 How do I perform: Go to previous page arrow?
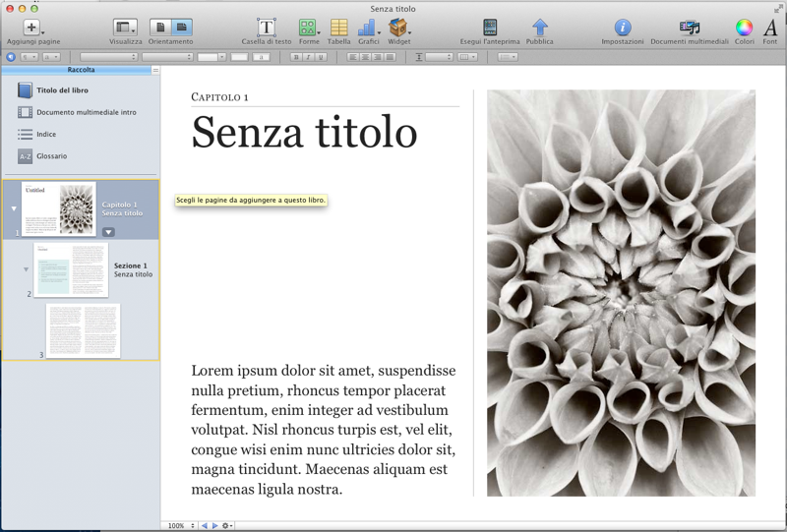coord(205,525)
